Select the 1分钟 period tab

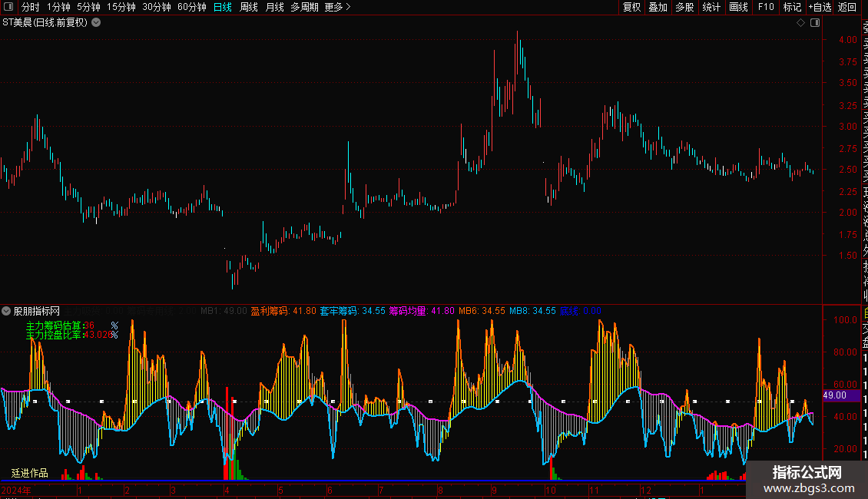coord(58,7)
